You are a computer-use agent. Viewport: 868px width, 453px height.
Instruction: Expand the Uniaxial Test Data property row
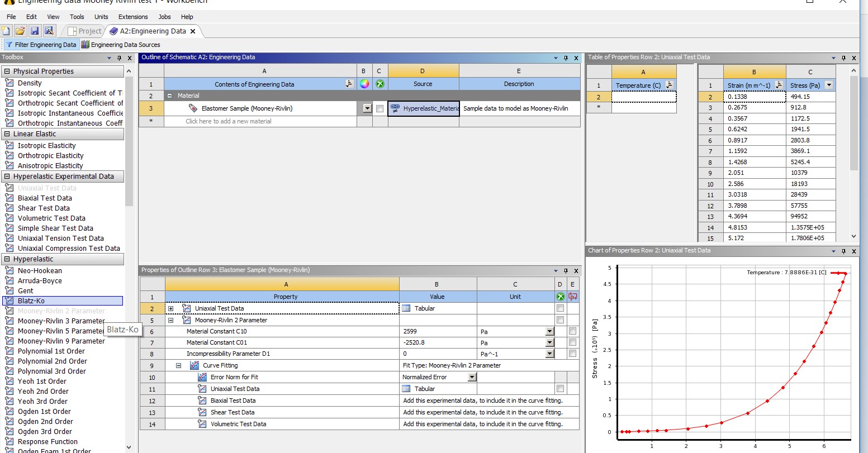coord(171,308)
